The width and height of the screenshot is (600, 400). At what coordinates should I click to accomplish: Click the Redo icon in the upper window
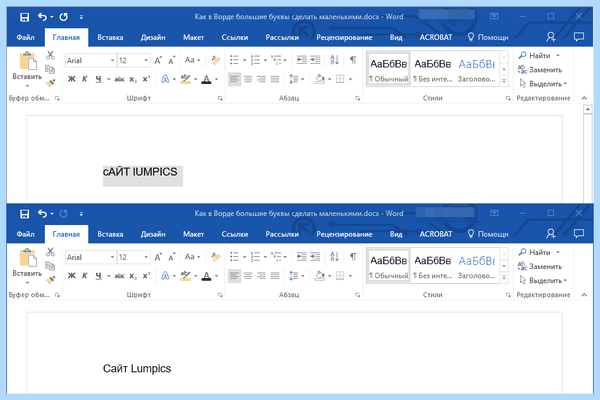[64, 17]
